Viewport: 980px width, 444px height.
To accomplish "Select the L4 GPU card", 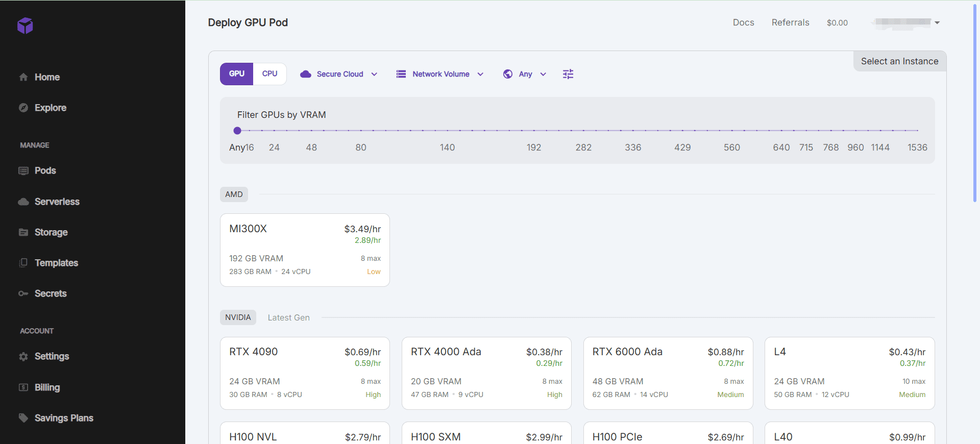I will point(849,373).
